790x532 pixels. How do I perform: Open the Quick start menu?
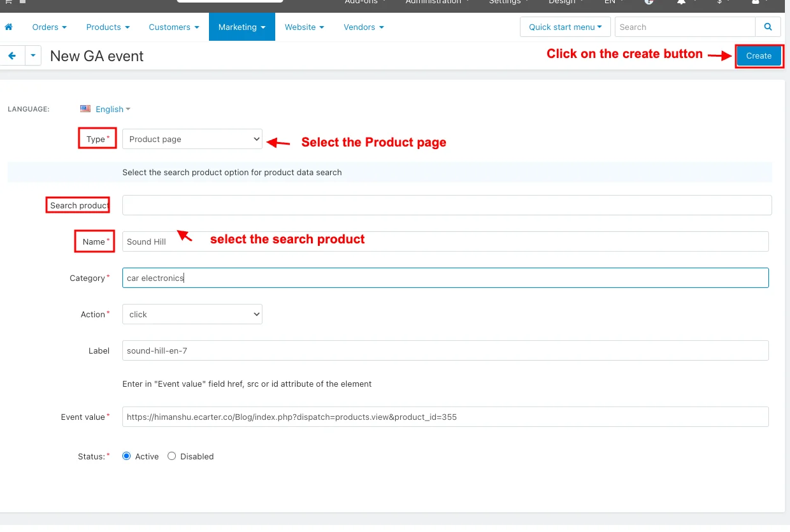[565, 27]
